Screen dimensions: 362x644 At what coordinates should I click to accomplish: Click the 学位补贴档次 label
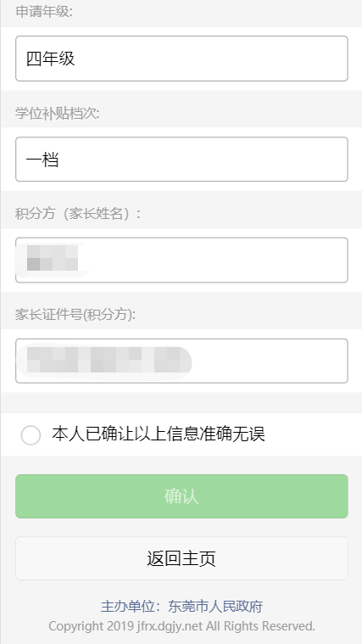[x=58, y=113]
